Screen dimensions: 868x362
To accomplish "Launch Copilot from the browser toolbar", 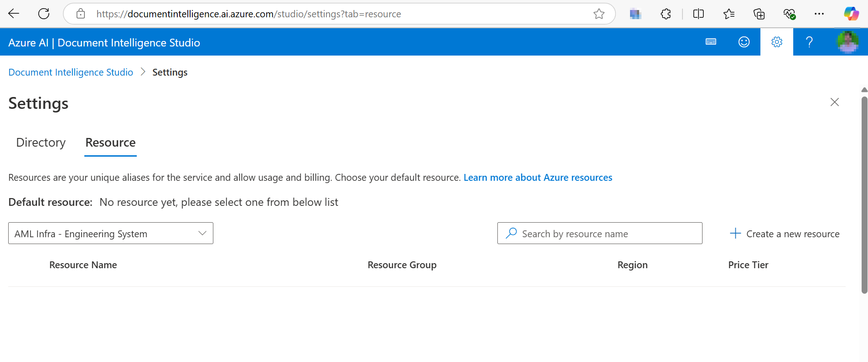I will (851, 14).
